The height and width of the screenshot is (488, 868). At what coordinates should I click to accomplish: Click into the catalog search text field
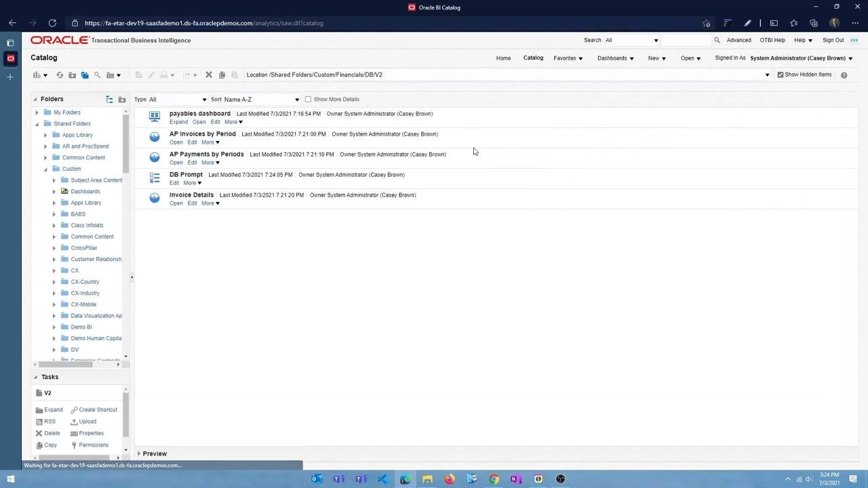(686, 40)
